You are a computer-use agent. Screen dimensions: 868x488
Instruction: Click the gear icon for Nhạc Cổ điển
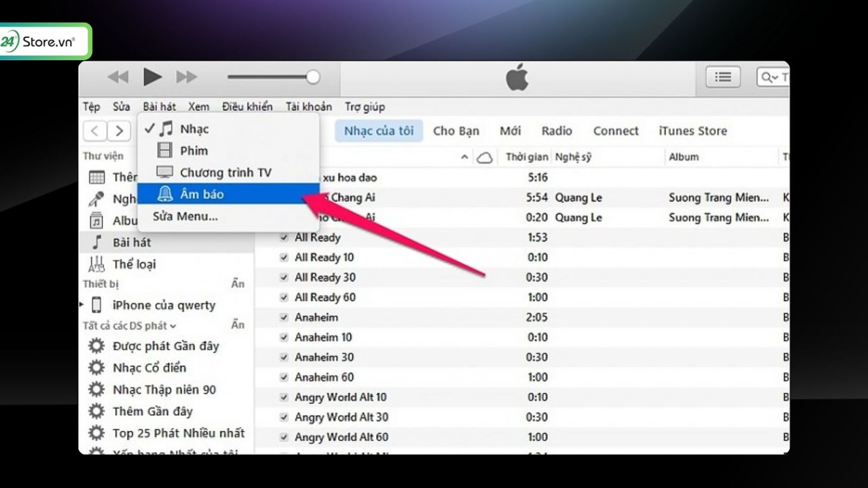pyautogui.click(x=97, y=368)
